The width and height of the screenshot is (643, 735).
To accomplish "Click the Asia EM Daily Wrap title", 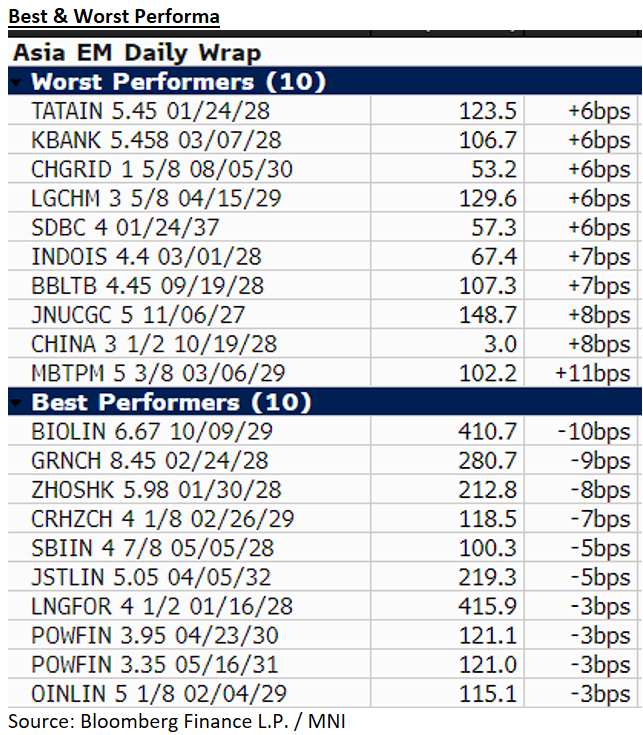I will click(x=136, y=53).
